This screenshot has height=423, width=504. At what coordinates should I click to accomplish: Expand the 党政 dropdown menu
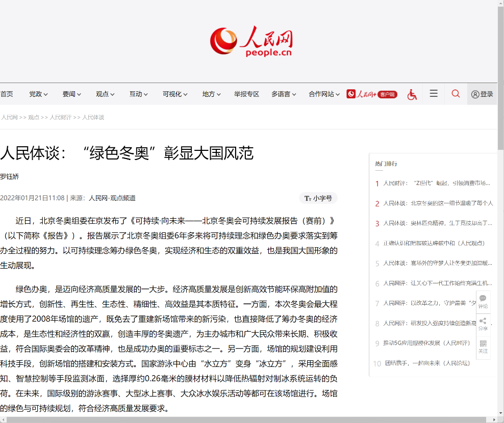coord(38,94)
